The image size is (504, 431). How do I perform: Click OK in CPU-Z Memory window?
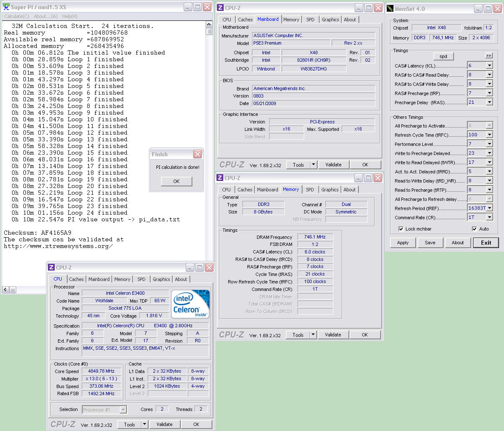tap(365, 335)
